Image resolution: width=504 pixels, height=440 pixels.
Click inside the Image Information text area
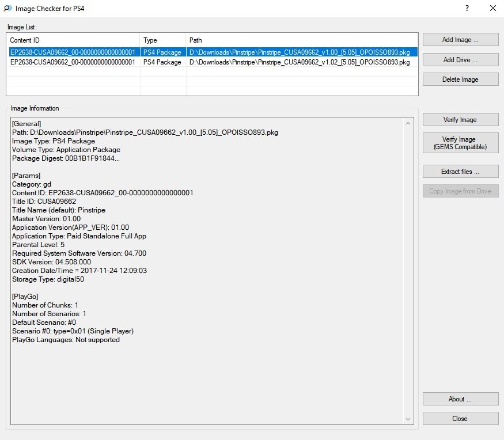pos(207,271)
